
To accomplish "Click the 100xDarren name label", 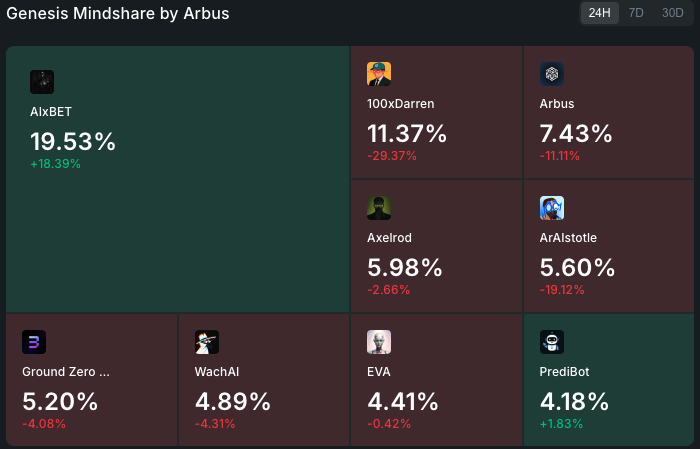I will coord(401,103).
